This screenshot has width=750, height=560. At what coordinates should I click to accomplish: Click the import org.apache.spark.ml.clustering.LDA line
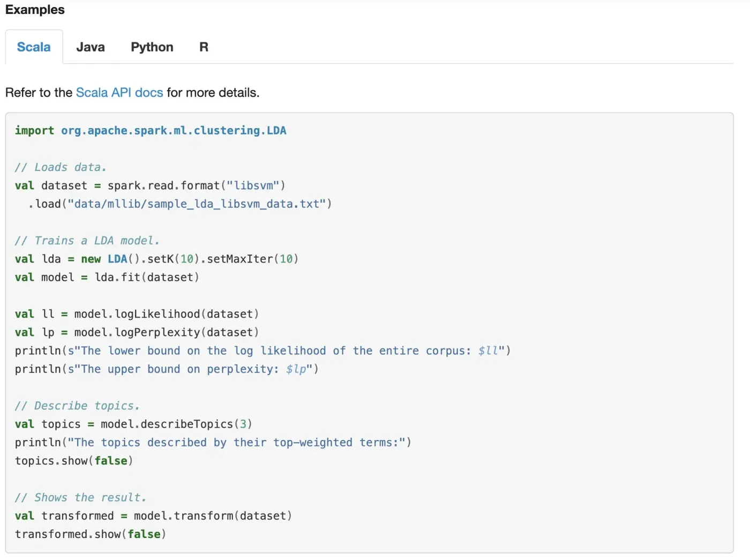(151, 131)
